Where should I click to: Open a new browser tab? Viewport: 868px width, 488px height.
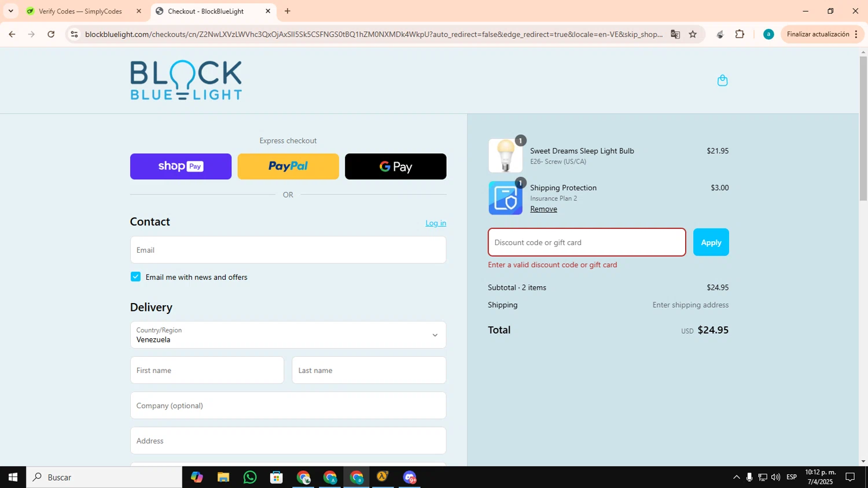pos(288,11)
